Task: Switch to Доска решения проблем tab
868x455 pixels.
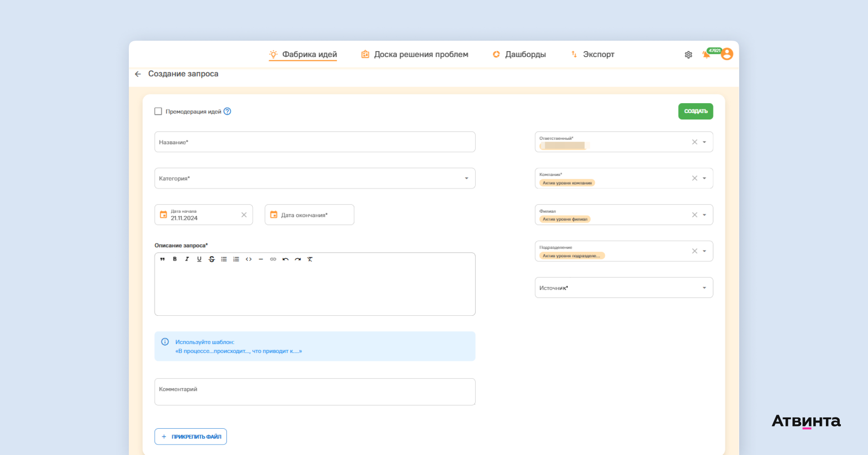Action: tap(415, 54)
